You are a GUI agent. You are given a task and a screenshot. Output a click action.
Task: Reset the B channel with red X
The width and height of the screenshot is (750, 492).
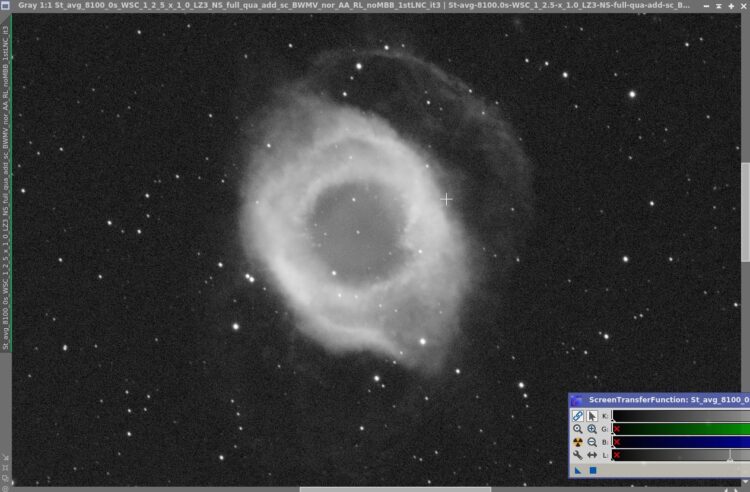click(617, 442)
